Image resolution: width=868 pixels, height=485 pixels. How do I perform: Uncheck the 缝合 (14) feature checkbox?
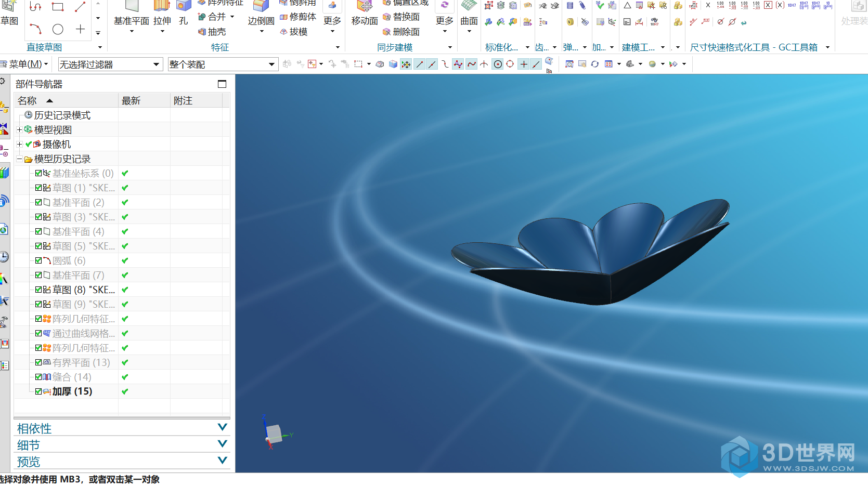(38, 377)
